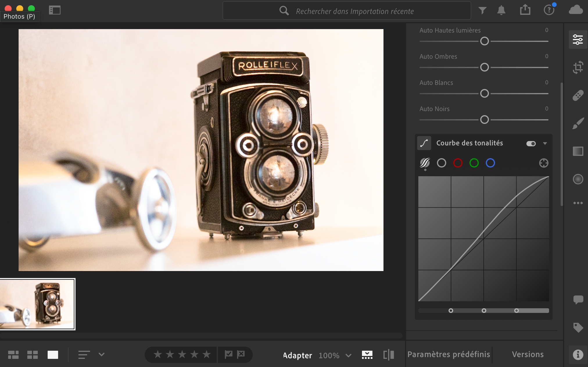
Task: Select the red curve channel
Action: [x=458, y=163]
